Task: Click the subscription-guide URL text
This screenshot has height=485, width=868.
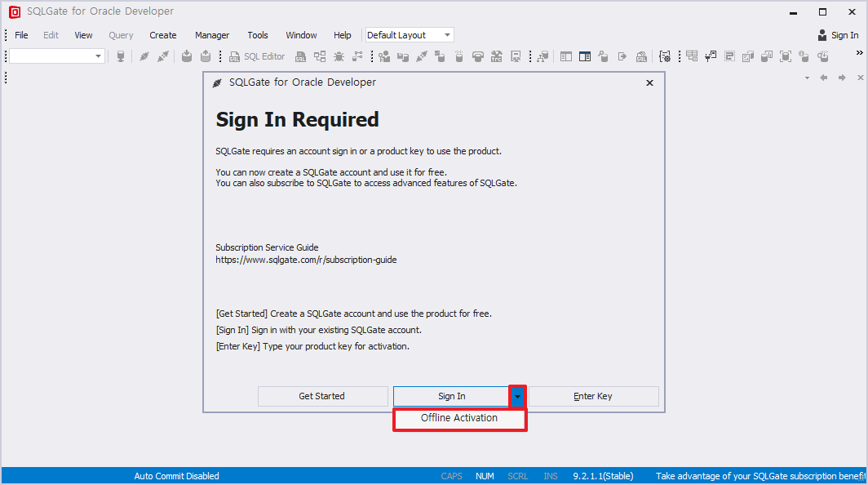Action: click(x=306, y=260)
